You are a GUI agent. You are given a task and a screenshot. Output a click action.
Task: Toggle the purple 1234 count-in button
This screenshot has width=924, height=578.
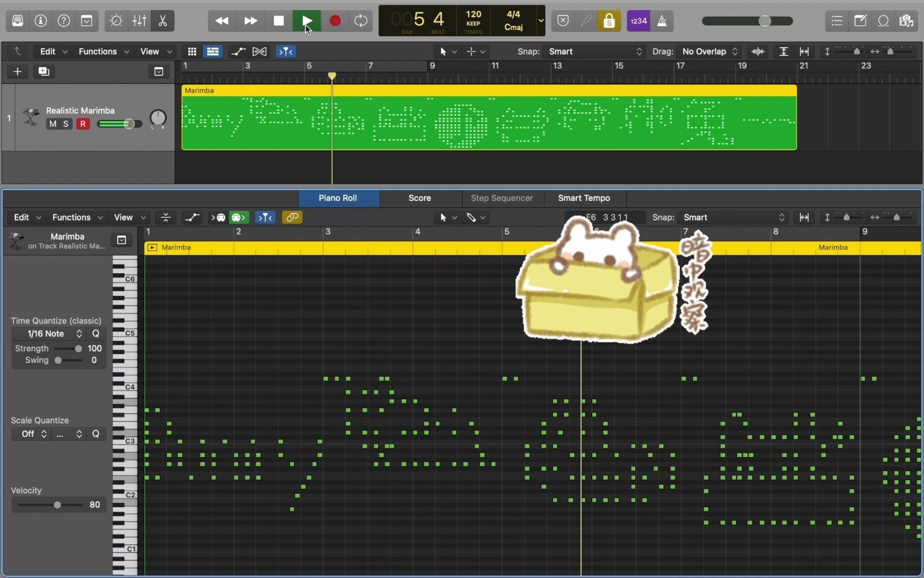tap(639, 21)
